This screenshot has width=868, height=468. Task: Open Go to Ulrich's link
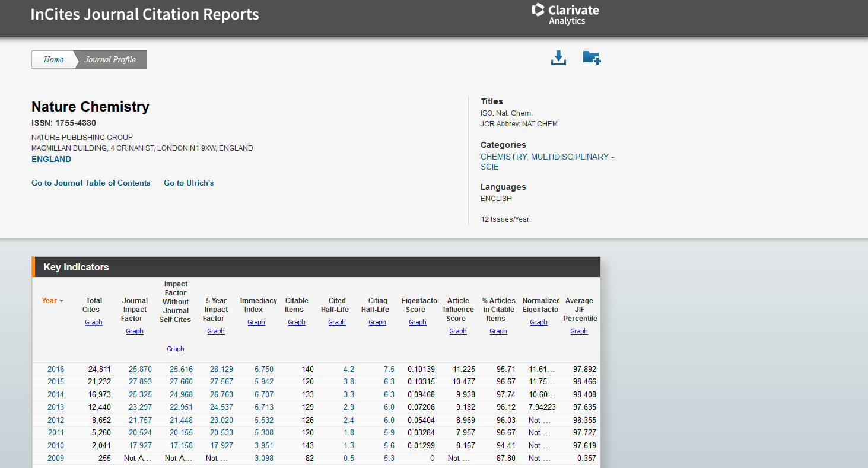tap(189, 183)
